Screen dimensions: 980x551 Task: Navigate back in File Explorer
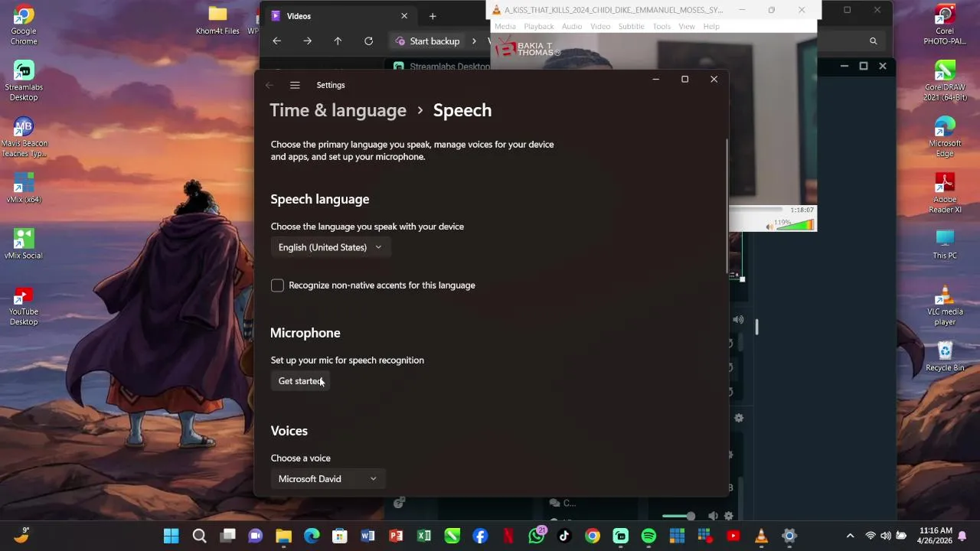click(x=276, y=41)
